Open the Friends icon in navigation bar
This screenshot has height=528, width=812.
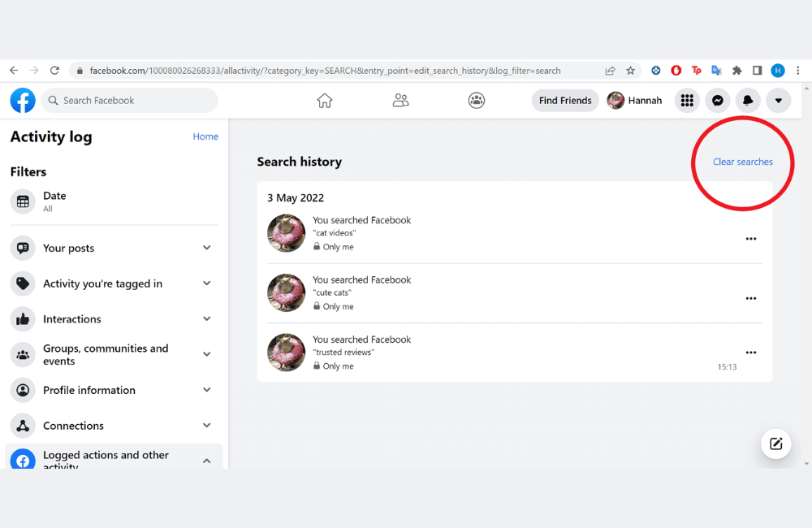(400, 100)
